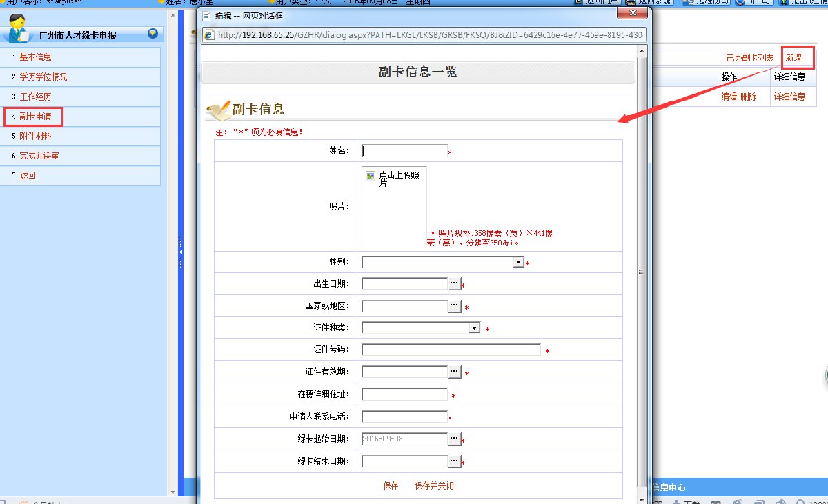Collapse the 广州市人才绿卡申报 panel arrow icon
828x504 pixels.
[x=152, y=33]
